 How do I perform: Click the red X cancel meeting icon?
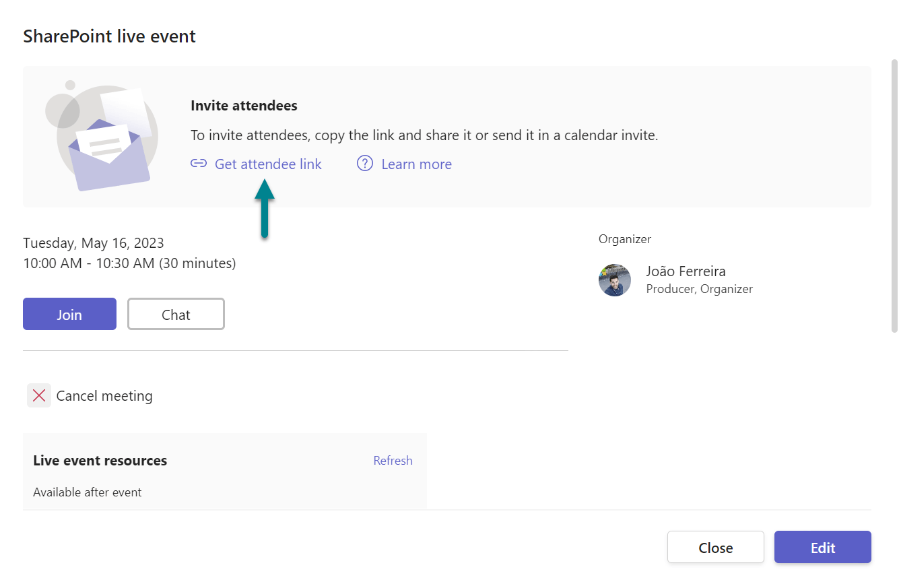[x=39, y=395]
